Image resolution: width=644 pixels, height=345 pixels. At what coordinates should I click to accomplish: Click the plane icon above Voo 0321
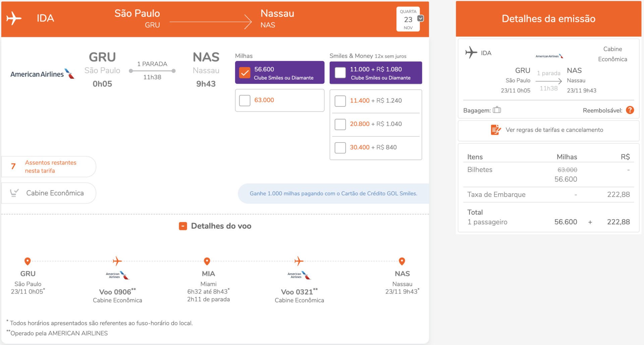click(299, 261)
